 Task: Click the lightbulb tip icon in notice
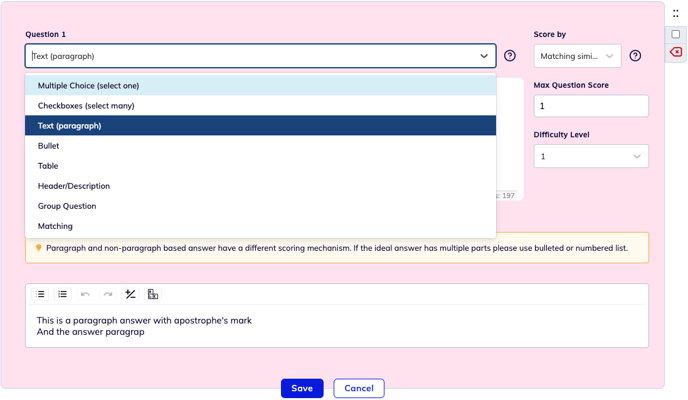click(x=39, y=248)
